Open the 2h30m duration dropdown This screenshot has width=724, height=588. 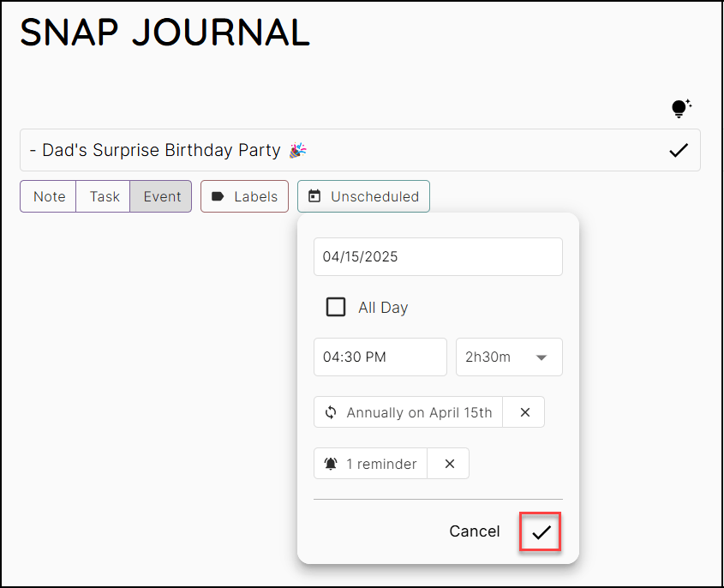[509, 357]
